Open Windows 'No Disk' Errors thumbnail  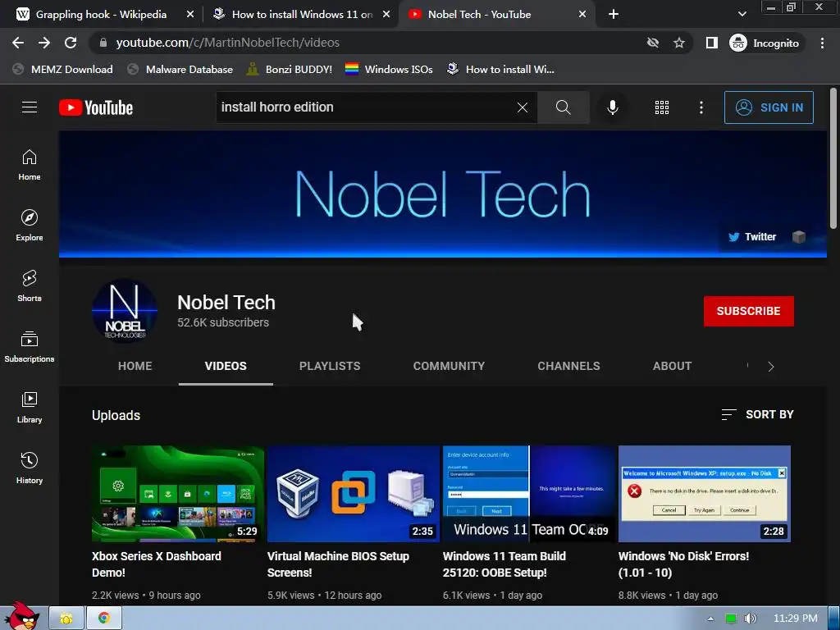(704, 493)
